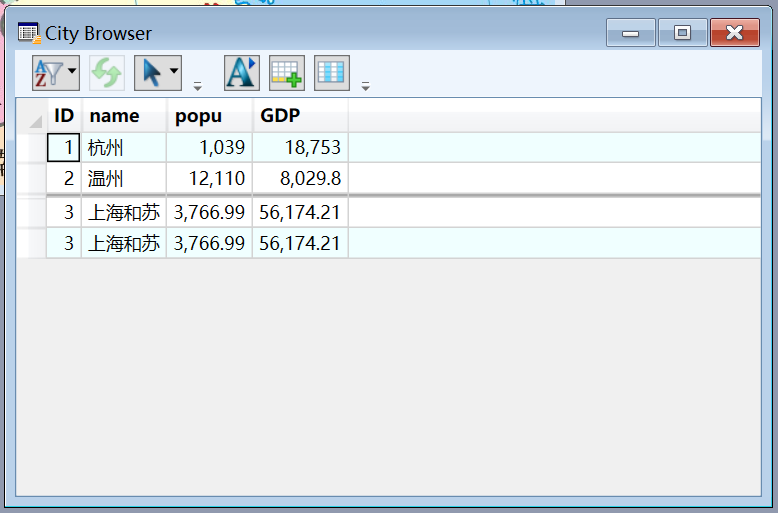Select the popu cell 12,110

click(209, 178)
